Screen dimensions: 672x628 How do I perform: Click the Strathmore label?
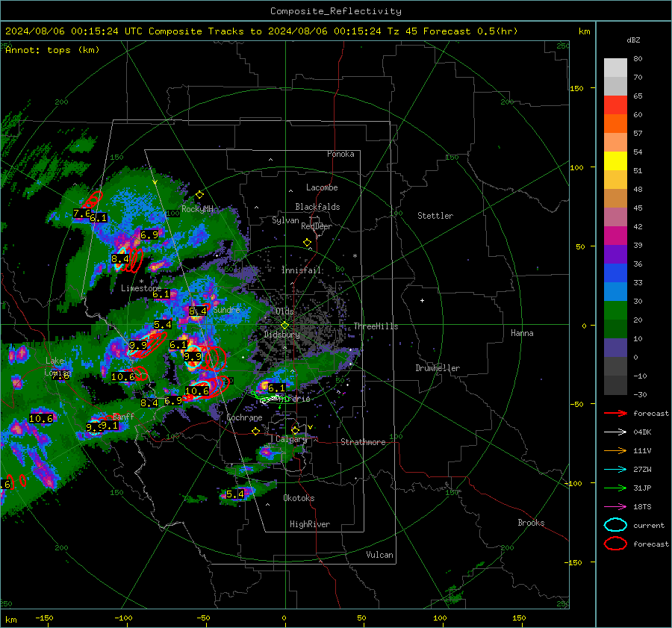[x=363, y=442]
